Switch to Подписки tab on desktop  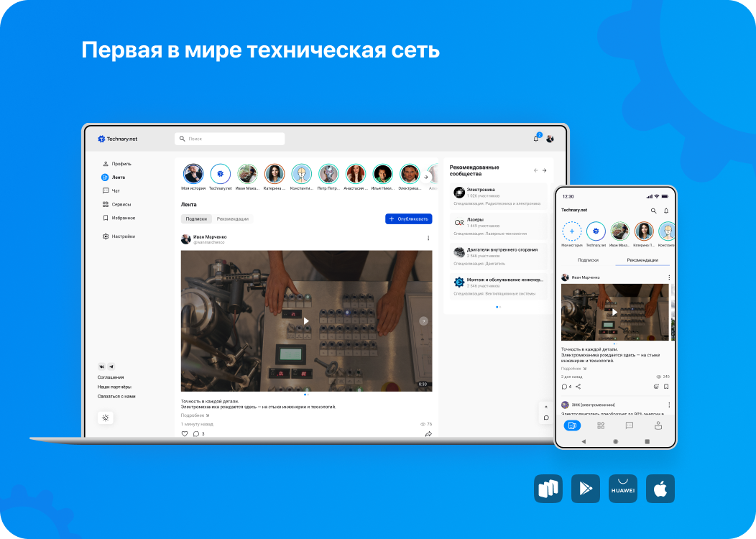[x=196, y=219]
